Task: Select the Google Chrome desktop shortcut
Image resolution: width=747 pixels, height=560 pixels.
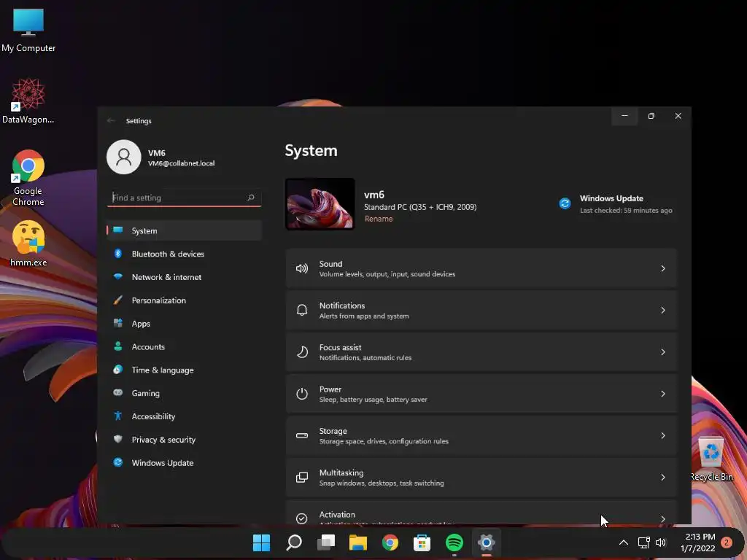Action: (x=28, y=178)
